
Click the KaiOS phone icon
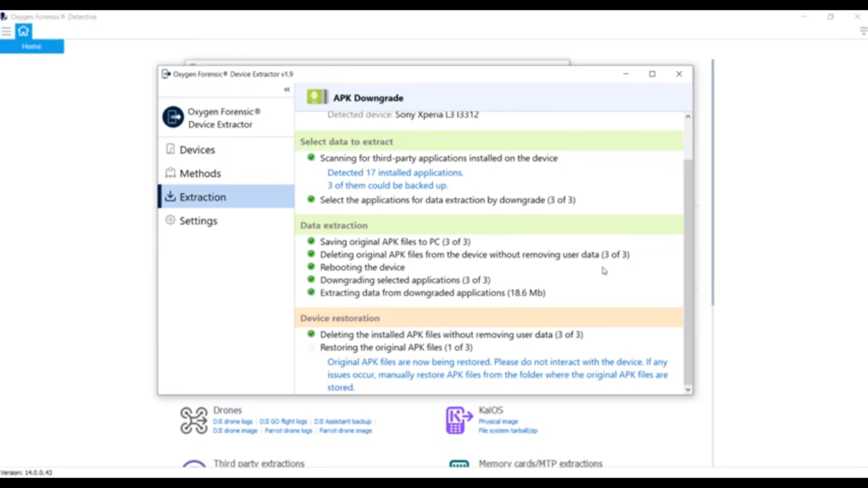point(459,420)
